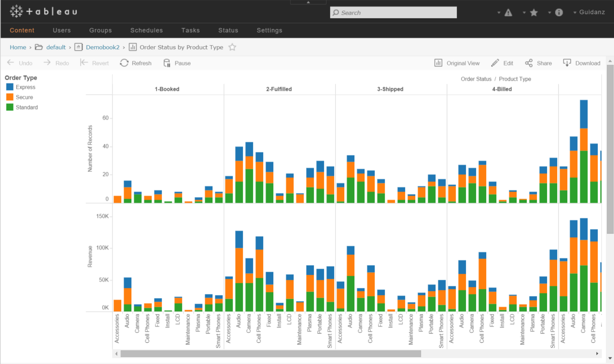Open the Users tab
Viewport: 614px width, 364px height.
62,30
